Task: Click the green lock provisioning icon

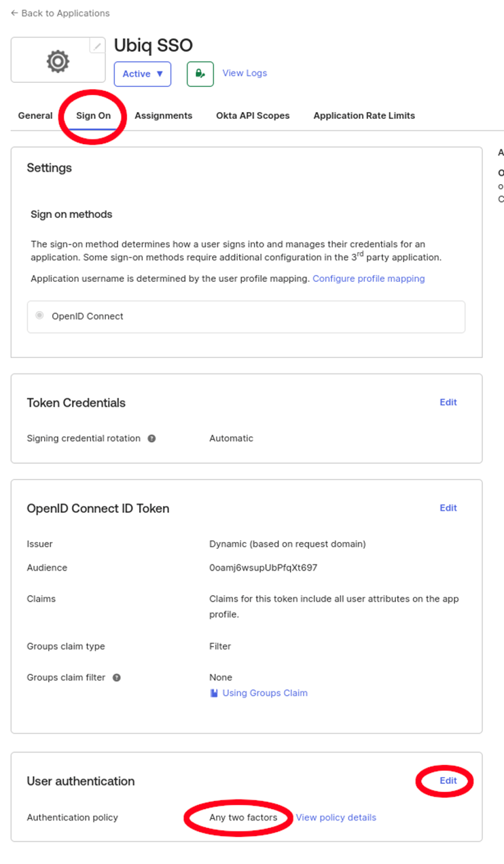Action: click(200, 73)
